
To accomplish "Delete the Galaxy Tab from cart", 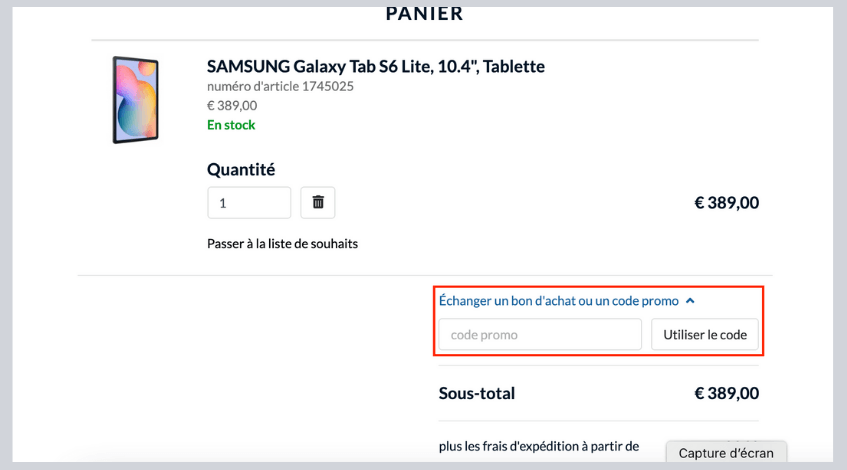I will pos(318,203).
